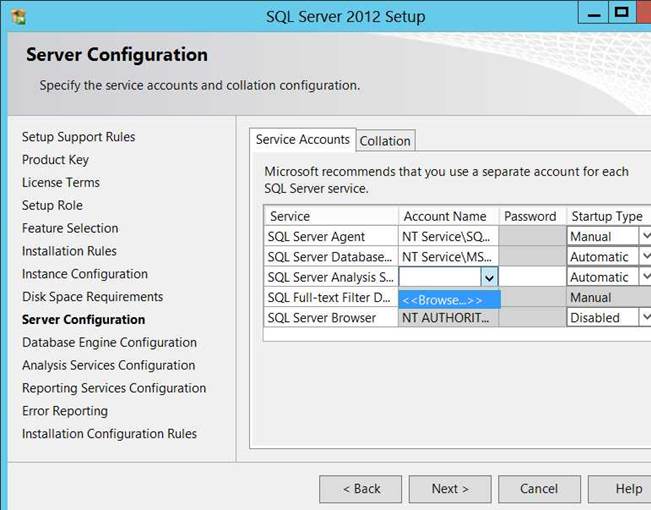Click the Password column header
Screen dimensions: 651x510
532,216
